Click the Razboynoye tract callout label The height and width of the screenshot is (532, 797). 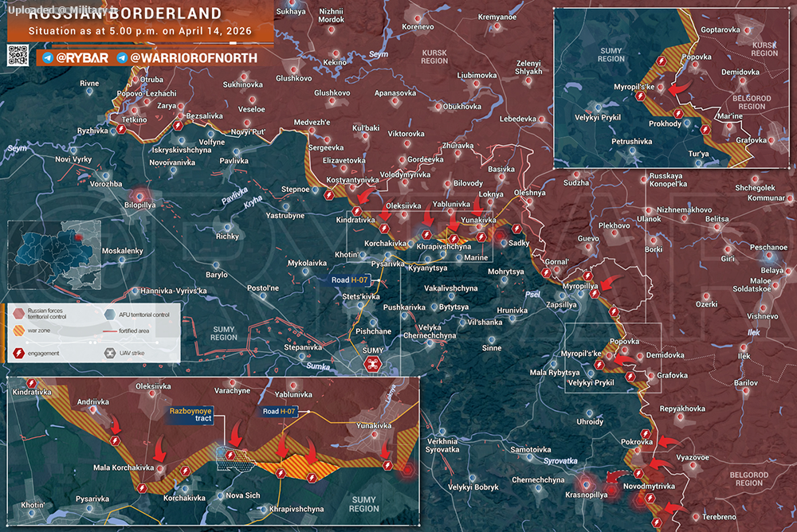click(x=190, y=415)
